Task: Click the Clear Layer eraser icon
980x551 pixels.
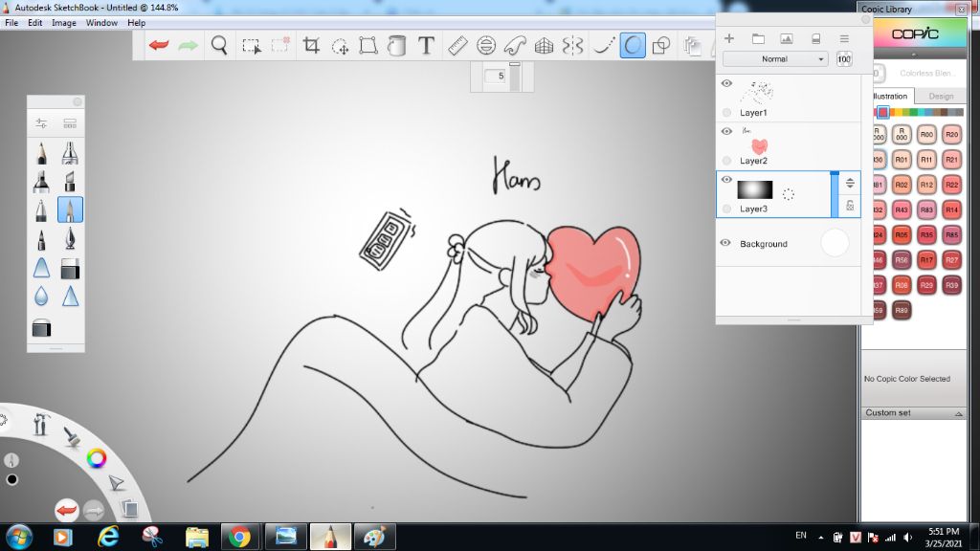Action: pyautogui.click(x=815, y=38)
